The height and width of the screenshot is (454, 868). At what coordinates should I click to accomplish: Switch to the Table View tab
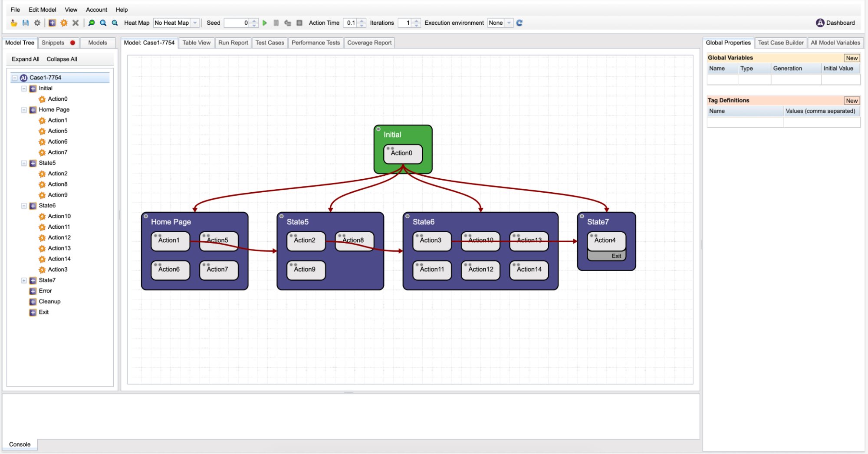[x=196, y=43]
